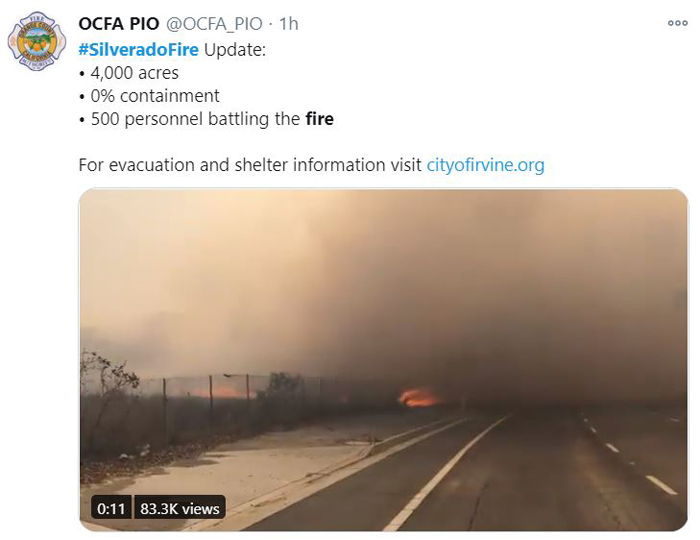700x540 pixels.
Task: Visit the cityofirvine.org link
Action: [x=485, y=165]
